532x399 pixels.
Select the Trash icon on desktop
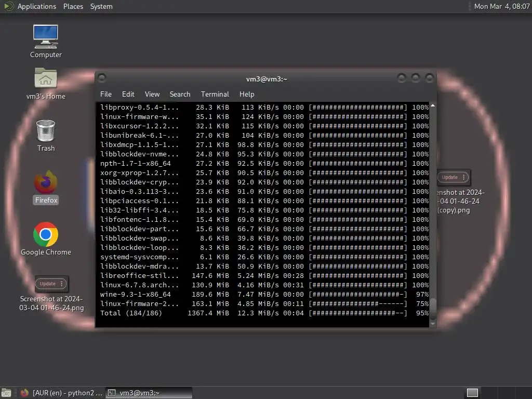point(46,136)
